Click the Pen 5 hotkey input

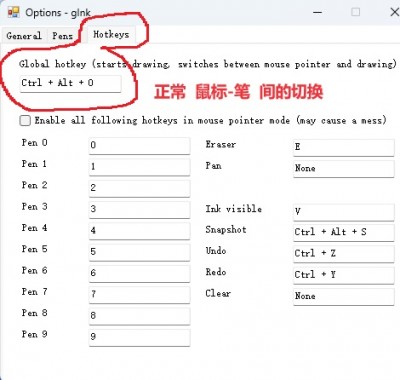(139, 252)
